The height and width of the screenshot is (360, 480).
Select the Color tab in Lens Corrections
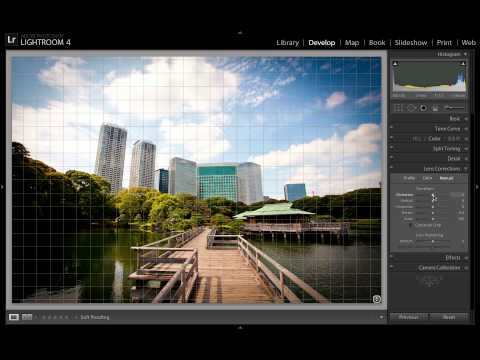[427, 178]
